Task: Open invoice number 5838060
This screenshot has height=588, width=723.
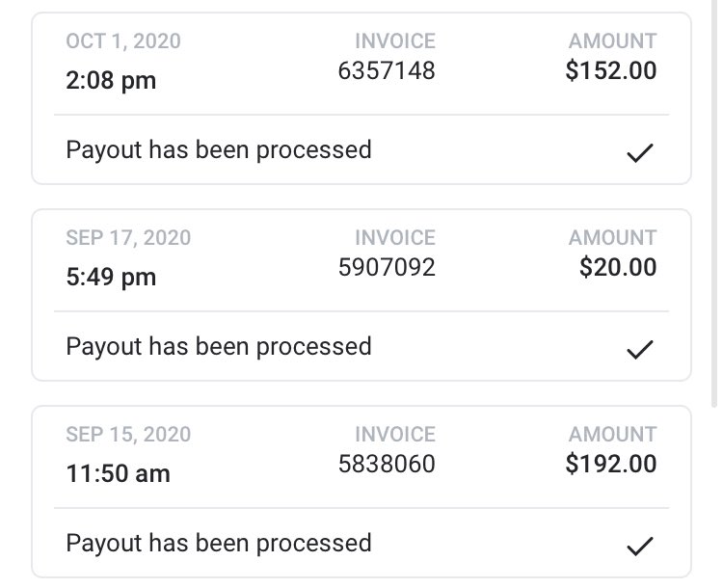Action: [x=387, y=464]
